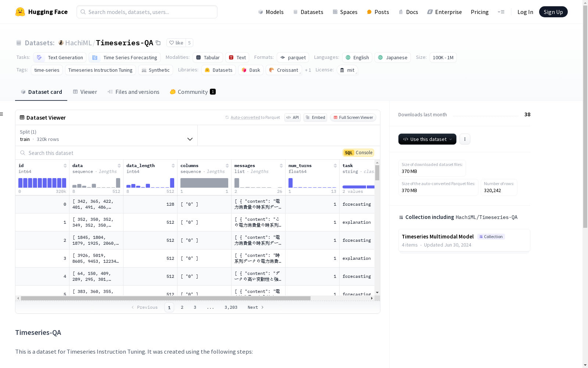Open the table of contents side icon
The width and height of the screenshot is (588, 368).
point(1,114)
